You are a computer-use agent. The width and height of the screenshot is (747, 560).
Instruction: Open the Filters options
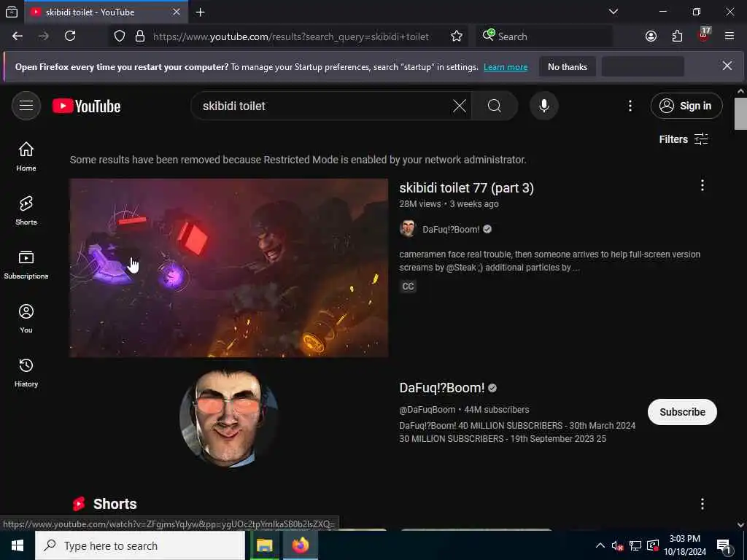683,139
